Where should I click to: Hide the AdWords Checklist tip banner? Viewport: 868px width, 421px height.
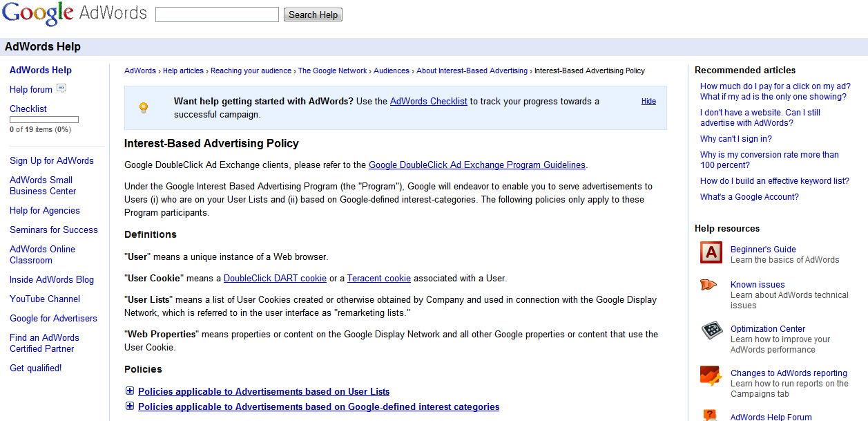click(x=648, y=101)
